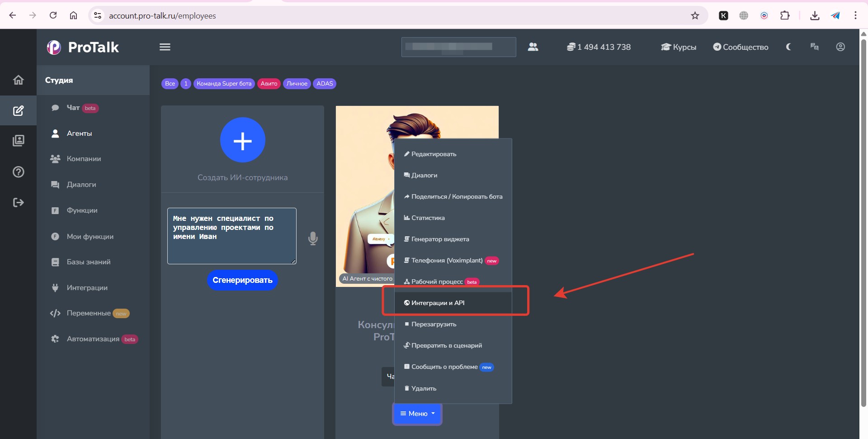
Task: Open the language translation icon
Action: coord(814,47)
